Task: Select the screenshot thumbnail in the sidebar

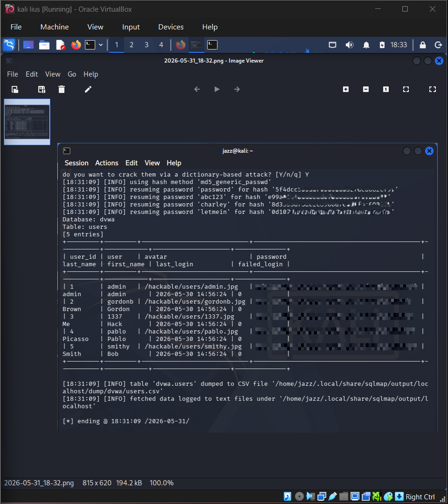Action: click(x=27, y=122)
